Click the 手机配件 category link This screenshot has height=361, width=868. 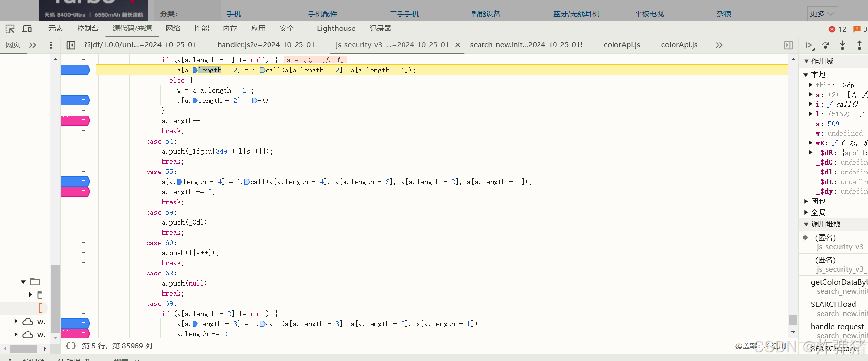coord(323,14)
